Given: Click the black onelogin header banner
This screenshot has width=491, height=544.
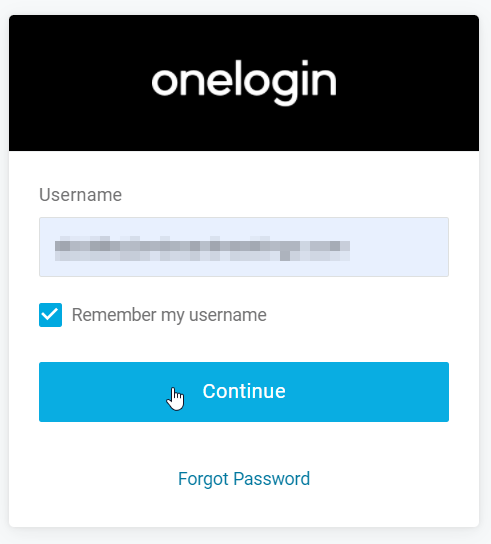Looking at the screenshot, I should point(244,83).
